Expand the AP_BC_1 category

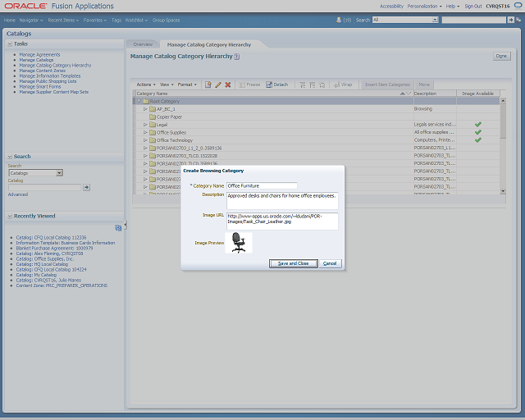click(x=145, y=109)
